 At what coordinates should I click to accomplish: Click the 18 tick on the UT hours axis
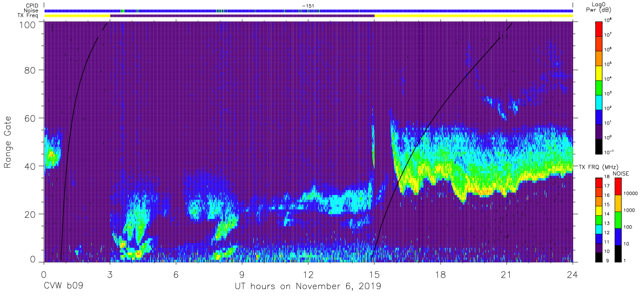coord(441,274)
